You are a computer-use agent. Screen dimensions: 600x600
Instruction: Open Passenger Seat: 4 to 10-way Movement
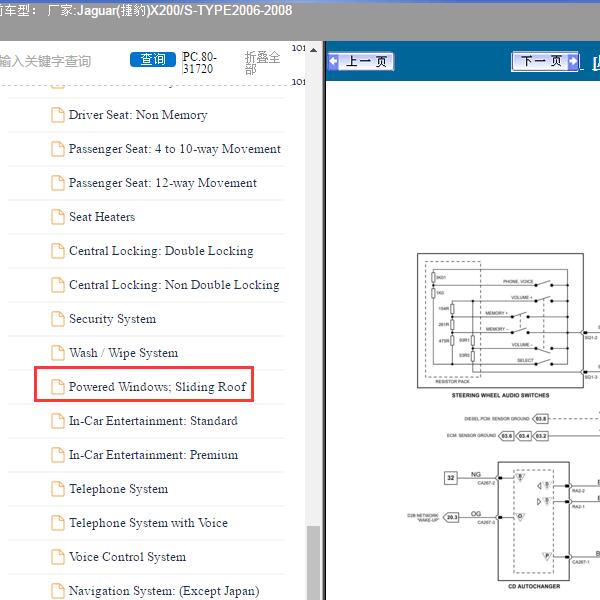[175, 149]
